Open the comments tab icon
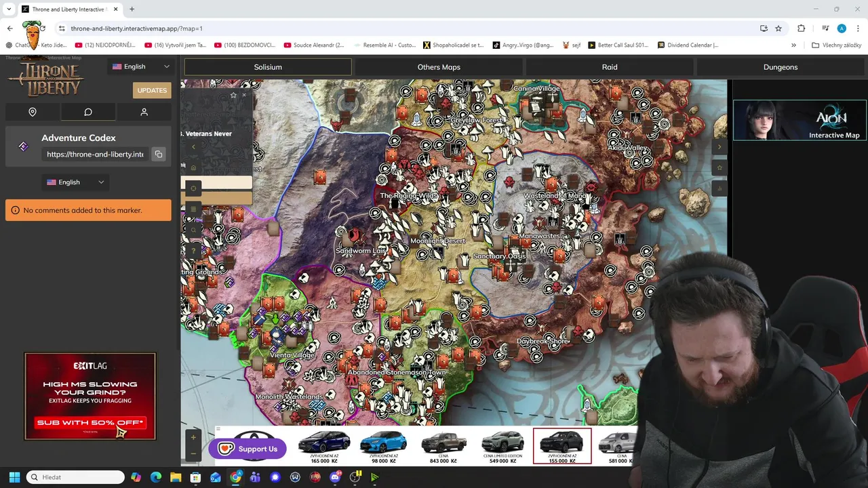 click(x=88, y=112)
